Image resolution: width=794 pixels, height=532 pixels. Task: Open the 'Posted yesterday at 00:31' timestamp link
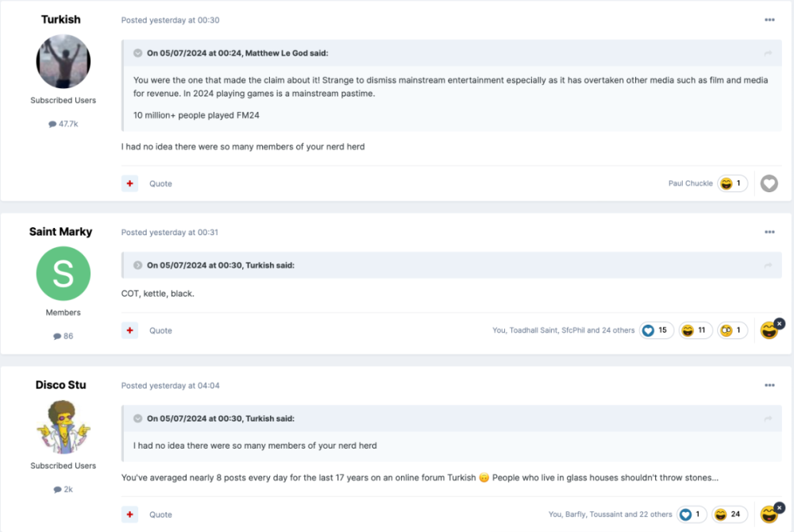click(169, 233)
